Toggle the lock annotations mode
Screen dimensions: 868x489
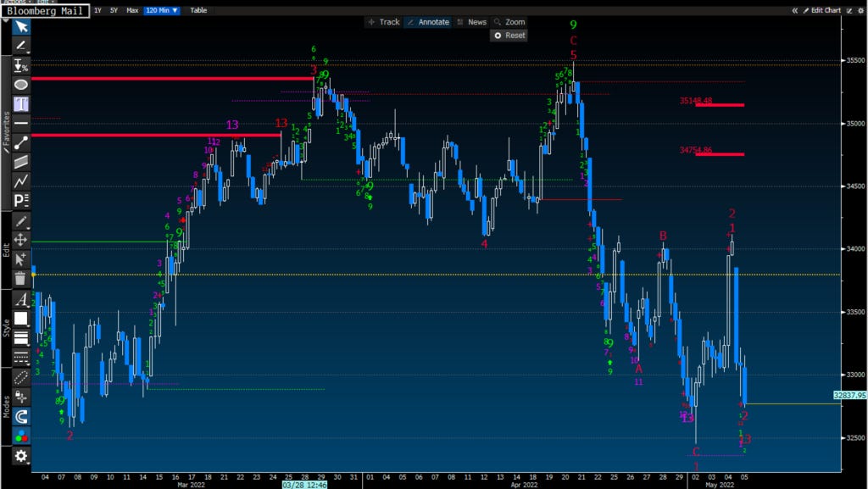[21, 397]
